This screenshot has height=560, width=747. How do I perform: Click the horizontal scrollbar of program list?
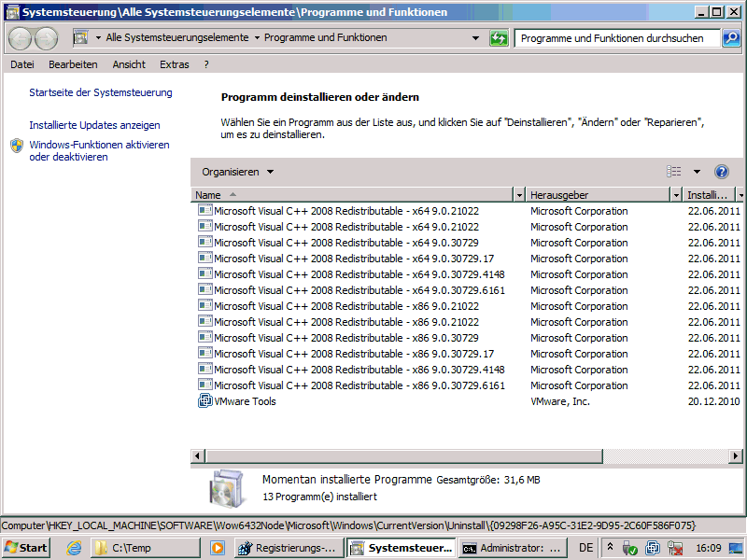click(467, 455)
